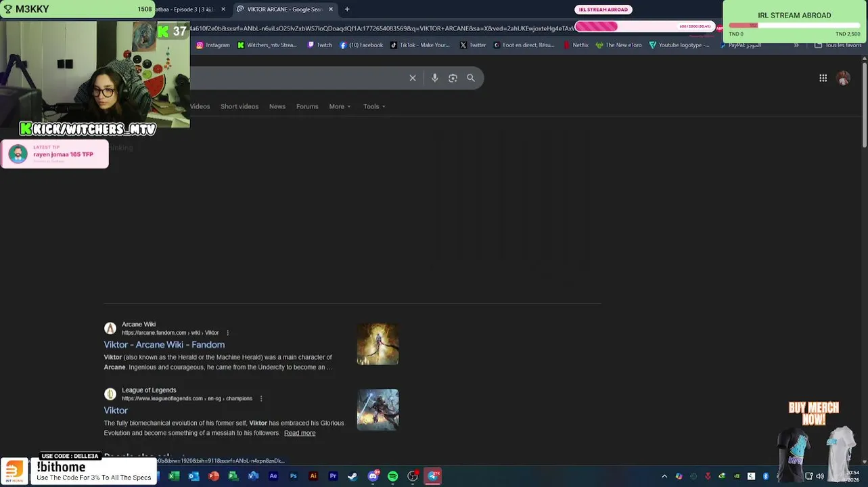Open options menu for Arcane Wiki result

tap(227, 333)
